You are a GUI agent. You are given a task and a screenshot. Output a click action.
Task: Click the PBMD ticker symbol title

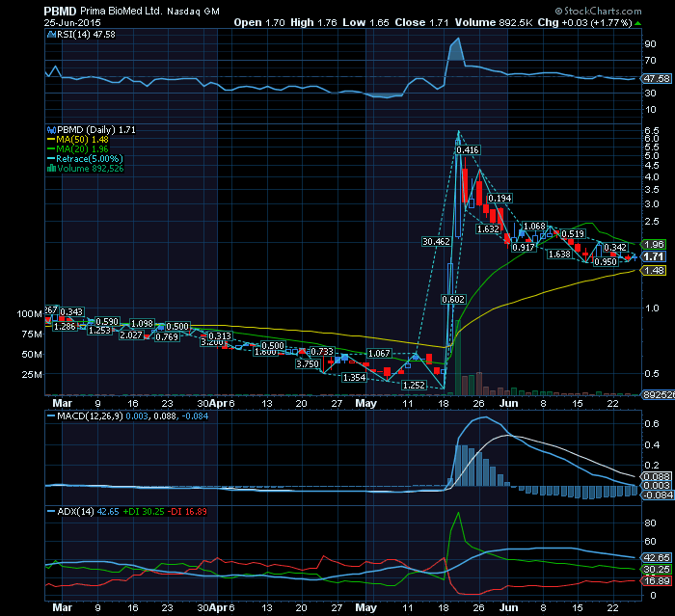tap(60, 12)
